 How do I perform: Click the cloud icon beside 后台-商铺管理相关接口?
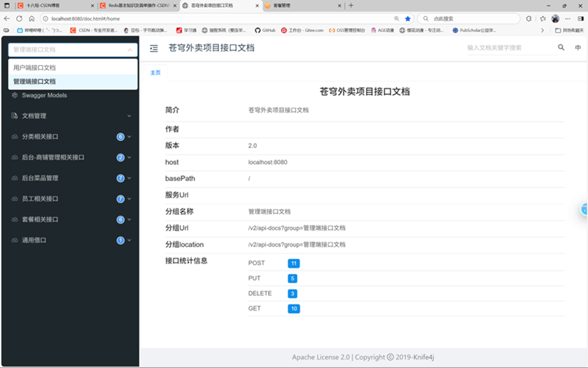pos(14,157)
